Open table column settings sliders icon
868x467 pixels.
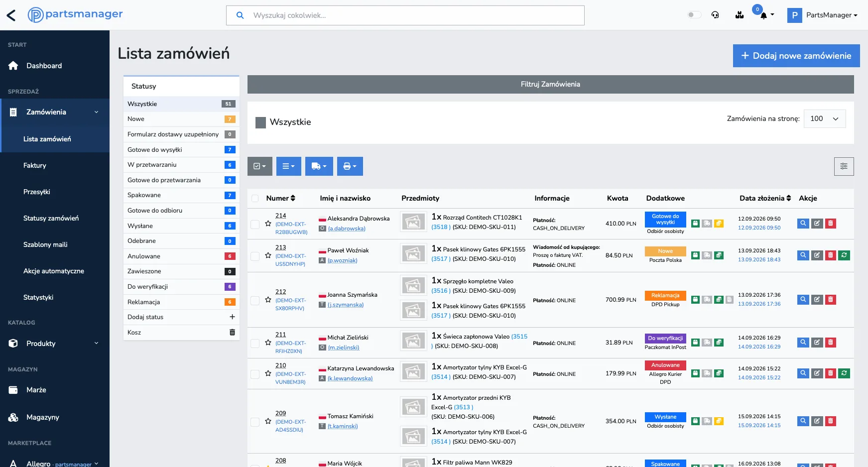(x=844, y=166)
